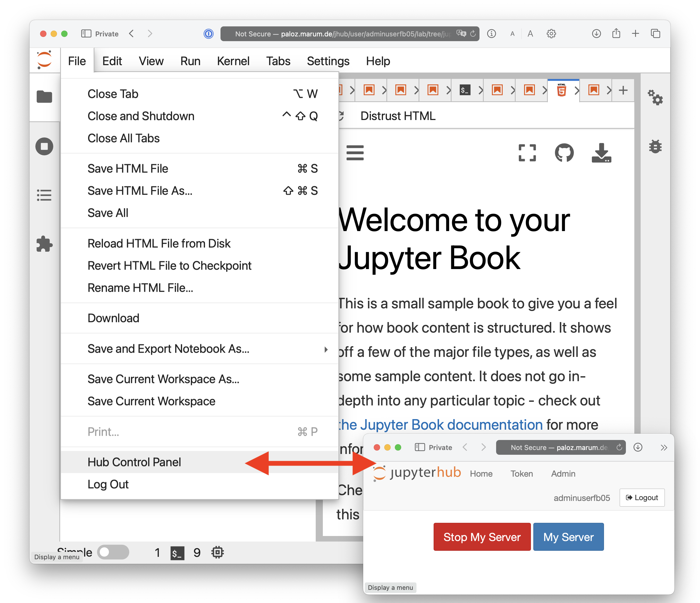
Task: Click Safari share icon
Action: point(616,33)
